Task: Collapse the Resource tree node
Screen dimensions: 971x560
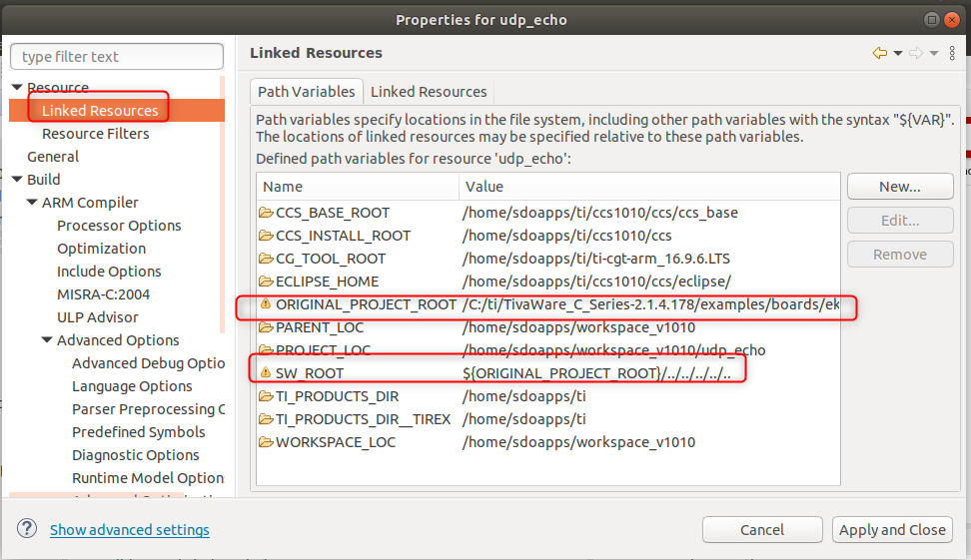Action: (17, 88)
